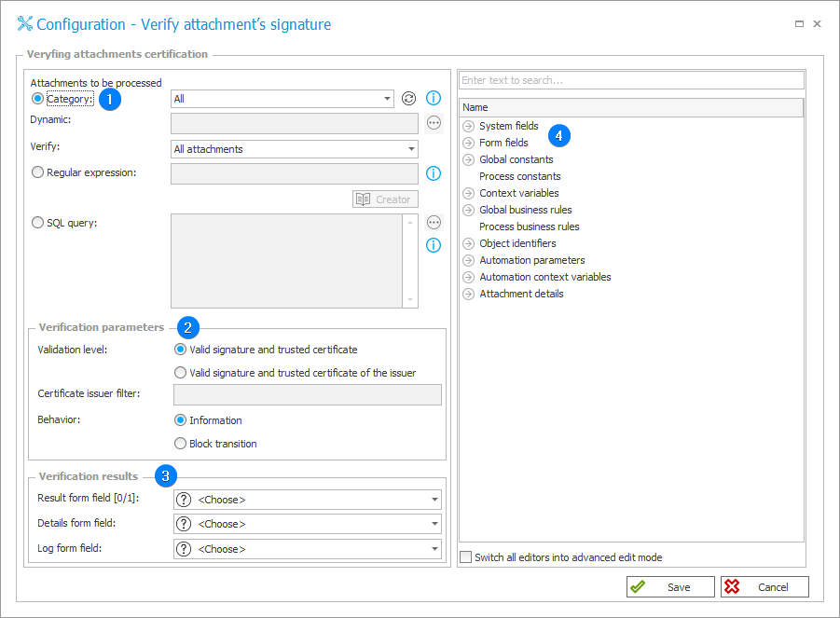This screenshot has height=618, width=840.
Task: Open the Category All dropdown
Action: tap(282, 99)
